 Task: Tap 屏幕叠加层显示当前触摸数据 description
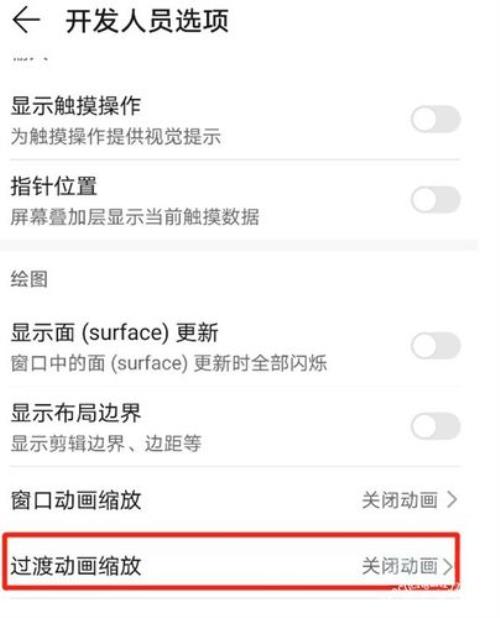(135, 217)
